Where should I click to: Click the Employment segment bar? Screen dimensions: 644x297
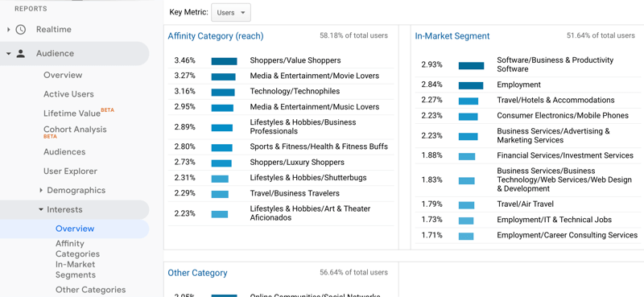tap(471, 85)
